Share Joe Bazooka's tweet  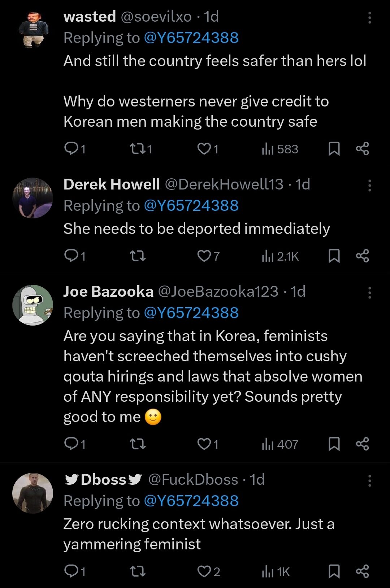tap(362, 444)
